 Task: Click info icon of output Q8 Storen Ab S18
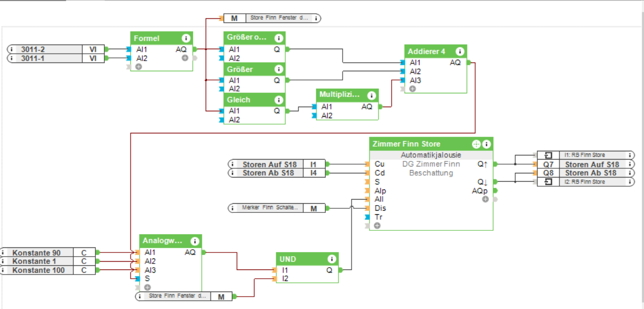pyautogui.click(x=629, y=173)
